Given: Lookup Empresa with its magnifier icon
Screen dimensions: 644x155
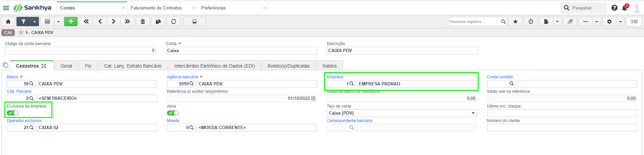Looking at the screenshot, I should click(x=352, y=84).
